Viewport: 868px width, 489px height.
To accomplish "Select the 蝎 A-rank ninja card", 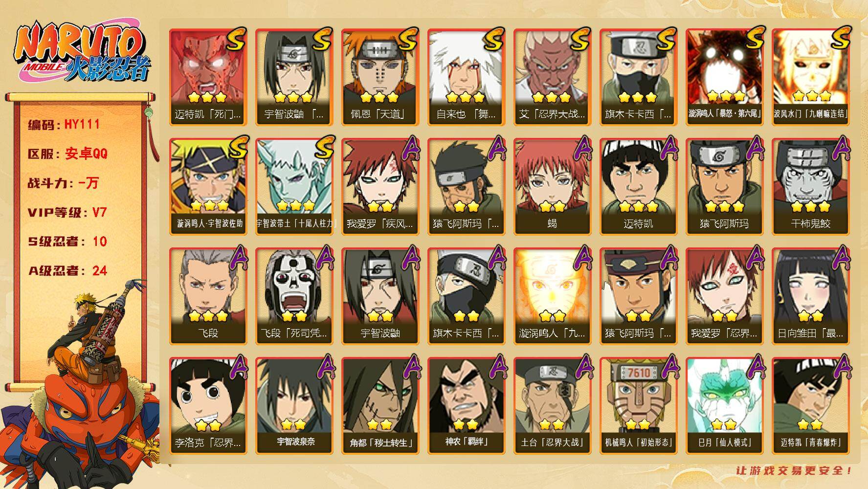I will click(x=552, y=186).
